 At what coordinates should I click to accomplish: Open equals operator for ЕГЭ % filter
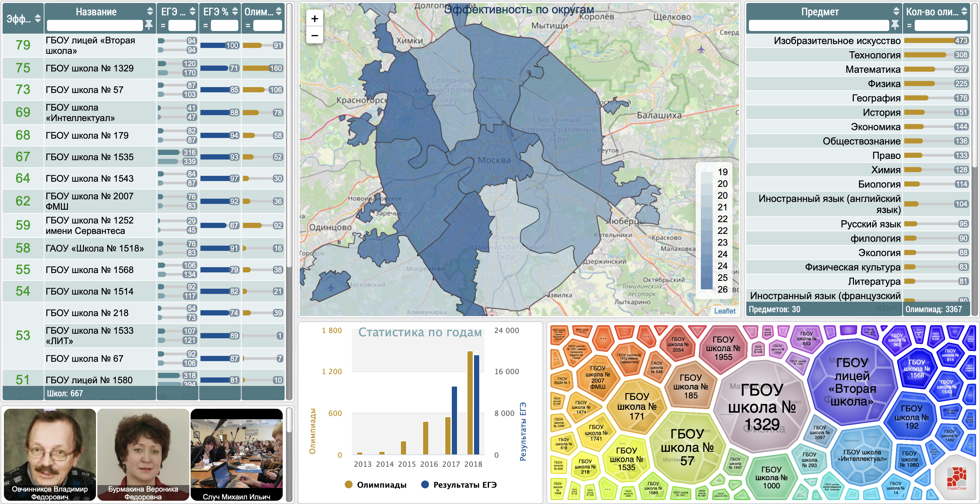tap(205, 25)
